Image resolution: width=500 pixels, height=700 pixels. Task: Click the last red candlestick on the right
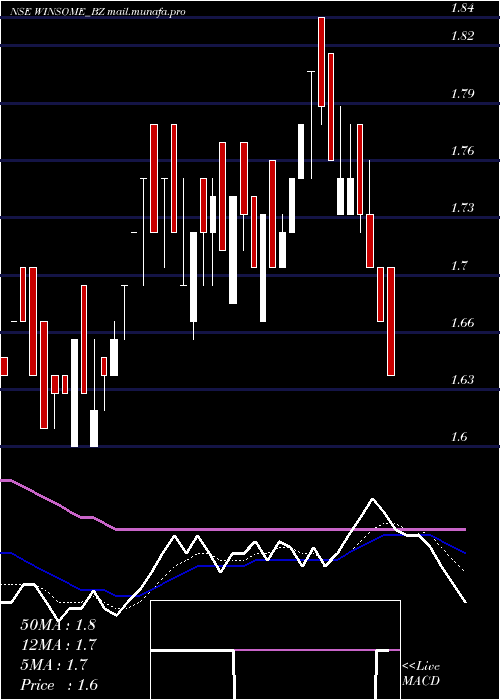tap(391, 321)
